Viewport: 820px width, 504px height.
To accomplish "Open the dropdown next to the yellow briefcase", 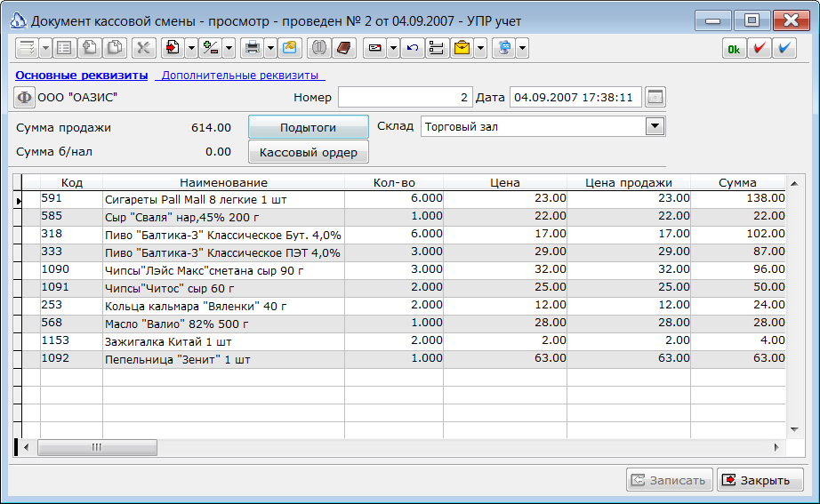I will coord(480,48).
